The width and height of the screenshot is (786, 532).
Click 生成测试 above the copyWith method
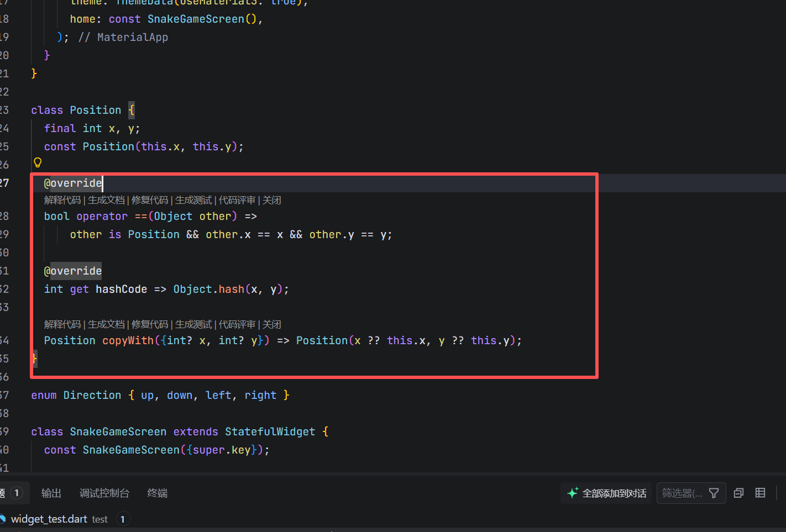pyautogui.click(x=193, y=324)
